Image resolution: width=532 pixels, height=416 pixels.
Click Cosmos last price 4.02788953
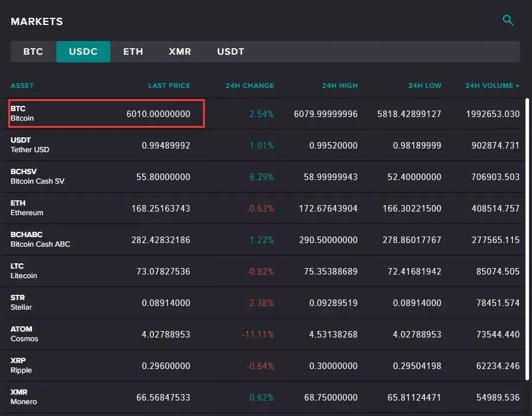(x=166, y=334)
